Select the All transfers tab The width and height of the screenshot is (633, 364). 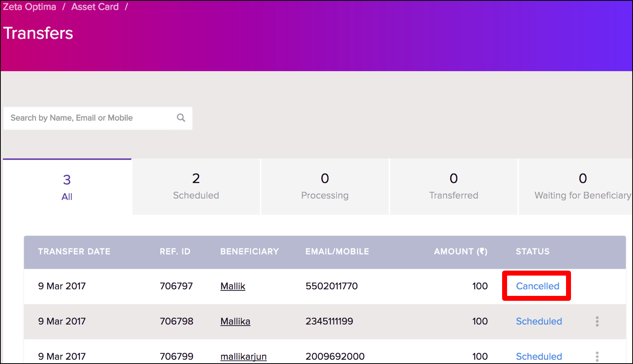click(x=67, y=187)
